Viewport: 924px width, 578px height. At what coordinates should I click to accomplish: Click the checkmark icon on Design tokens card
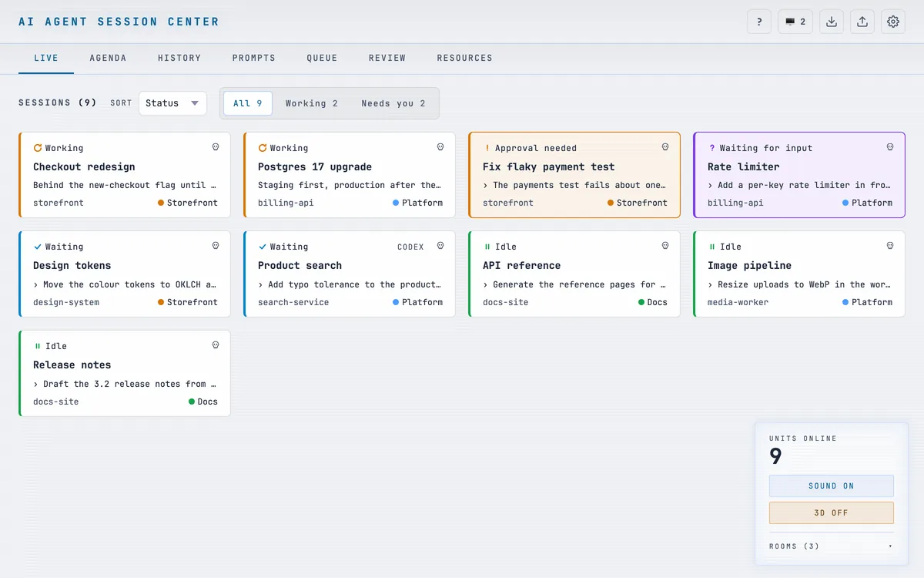pyautogui.click(x=38, y=247)
